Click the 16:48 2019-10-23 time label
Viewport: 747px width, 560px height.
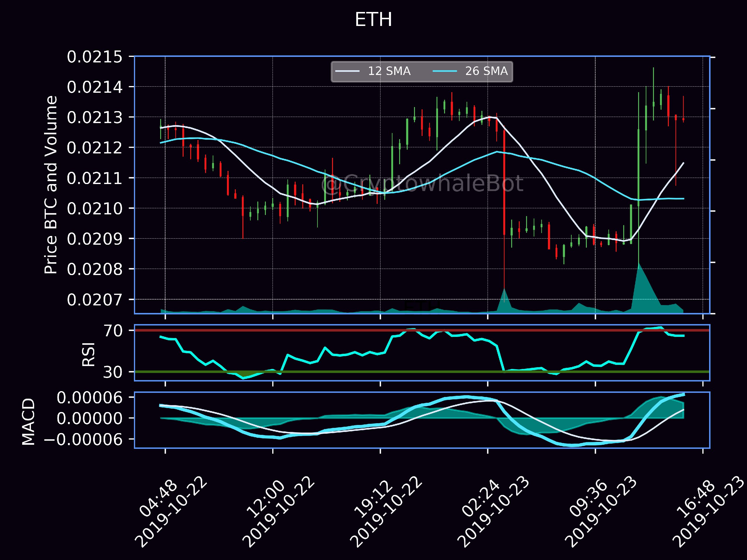tap(708, 511)
